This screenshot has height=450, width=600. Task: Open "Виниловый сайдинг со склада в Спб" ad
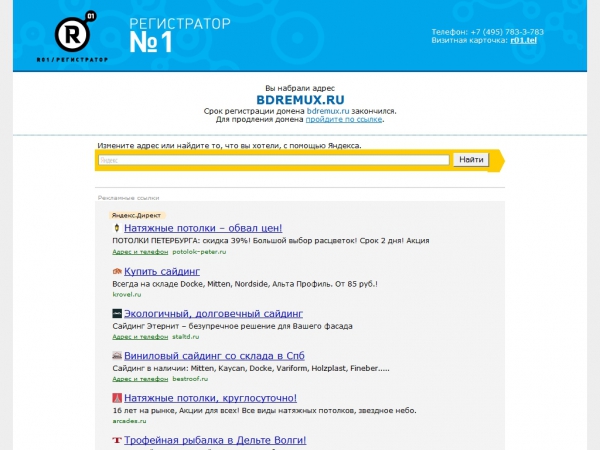(214, 356)
